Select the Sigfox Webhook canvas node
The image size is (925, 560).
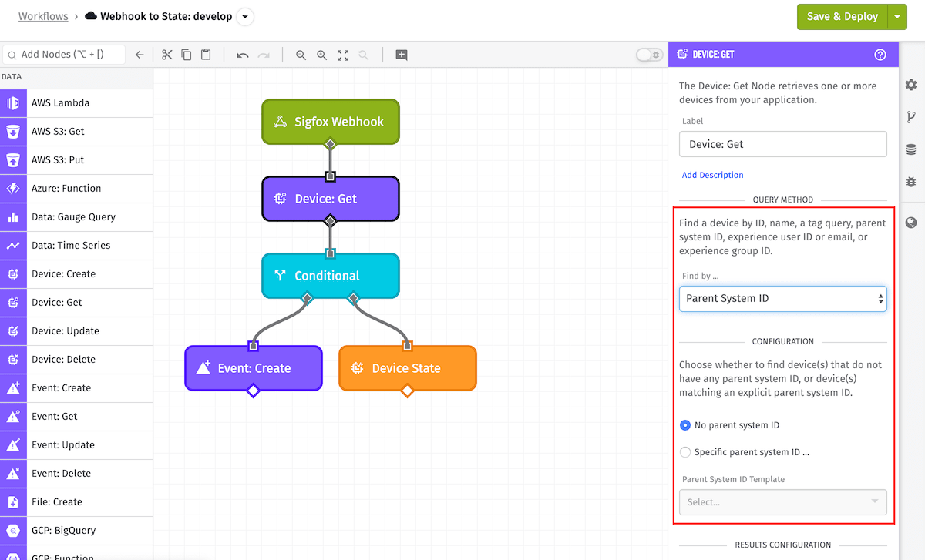click(331, 122)
